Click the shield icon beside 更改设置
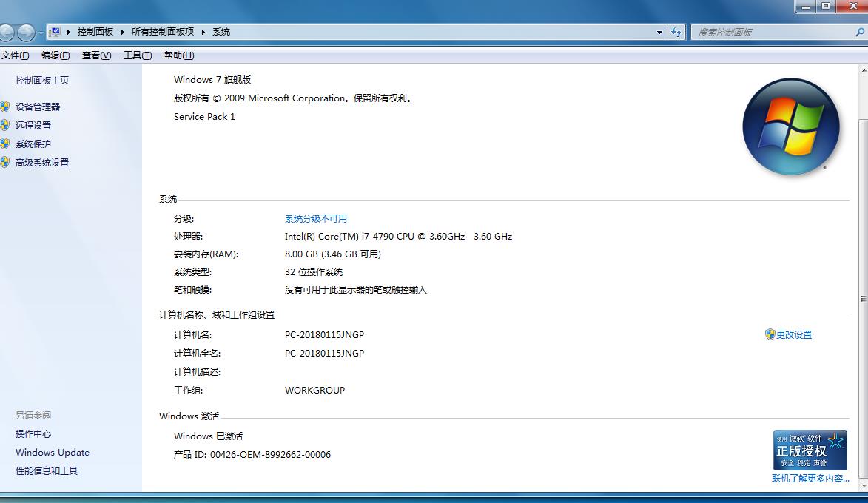The height and width of the screenshot is (503, 868). click(770, 334)
